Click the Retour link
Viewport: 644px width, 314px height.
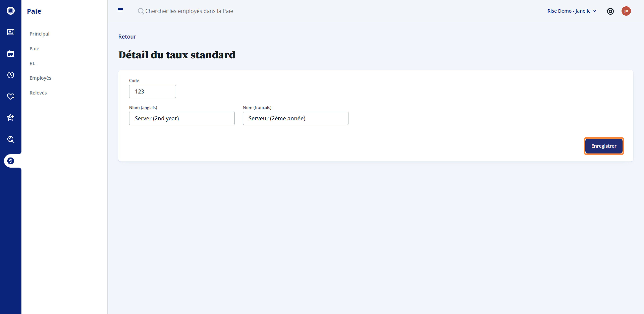click(127, 37)
